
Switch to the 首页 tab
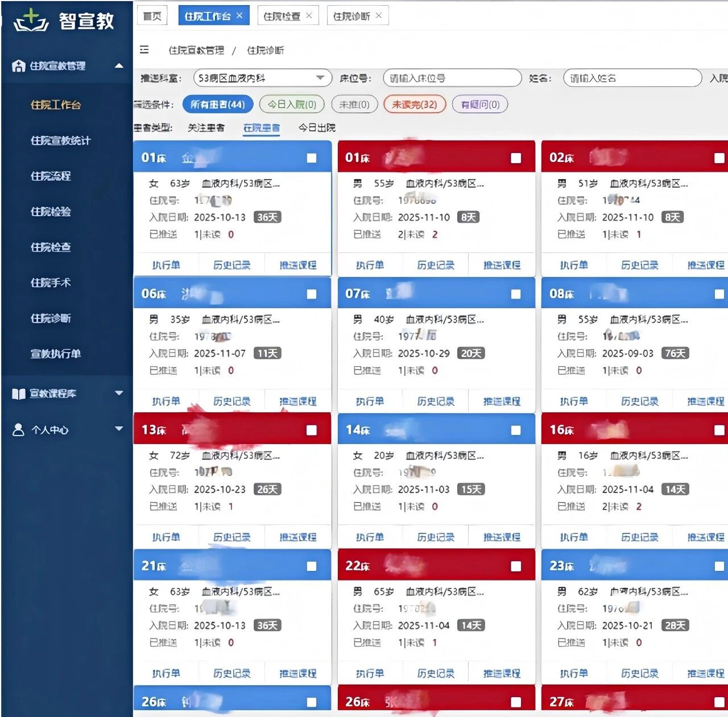(152, 16)
